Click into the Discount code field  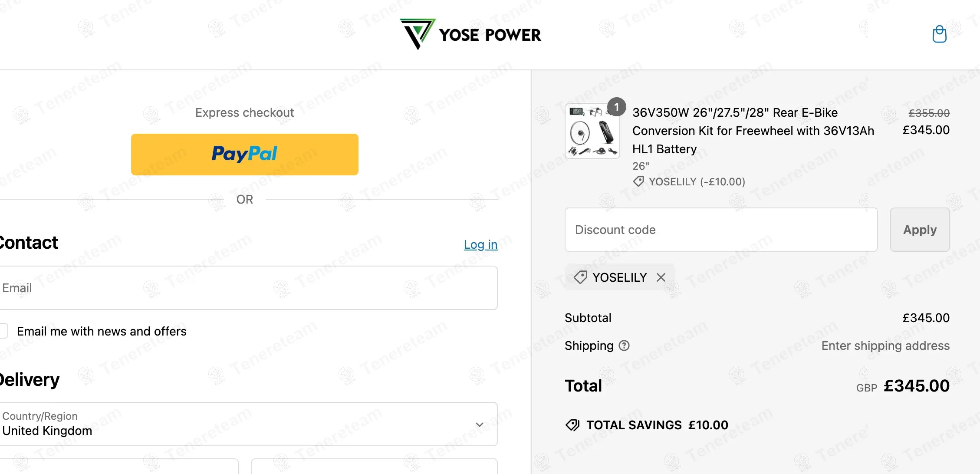pyautogui.click(x=721, y=230)
